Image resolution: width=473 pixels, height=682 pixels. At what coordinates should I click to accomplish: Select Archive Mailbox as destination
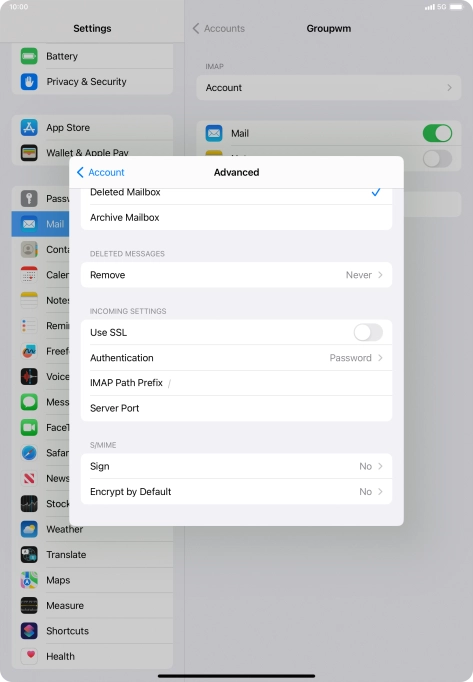(236, 217)
